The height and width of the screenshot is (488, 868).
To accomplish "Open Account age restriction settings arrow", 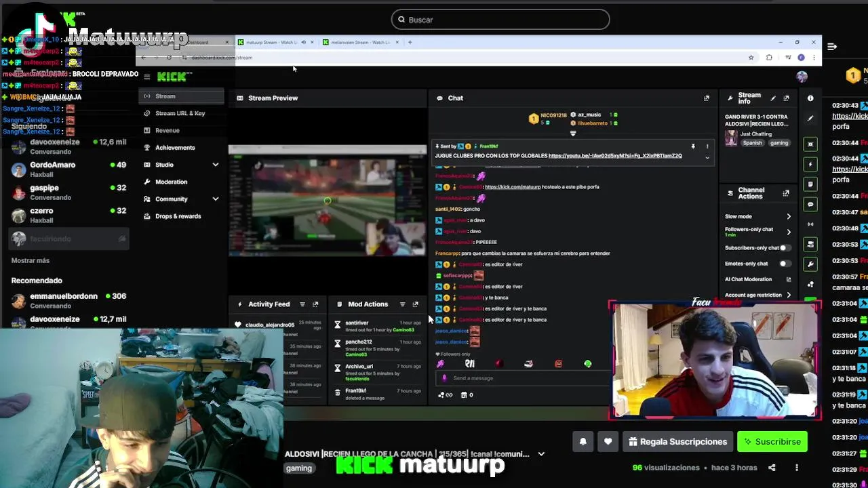I will (x=789, y=295).
